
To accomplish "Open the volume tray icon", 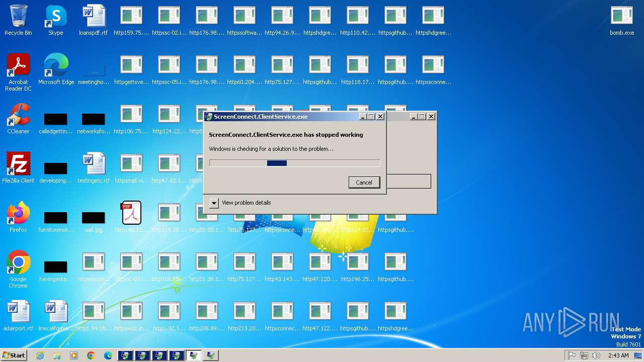I will (x=597, y=355).
